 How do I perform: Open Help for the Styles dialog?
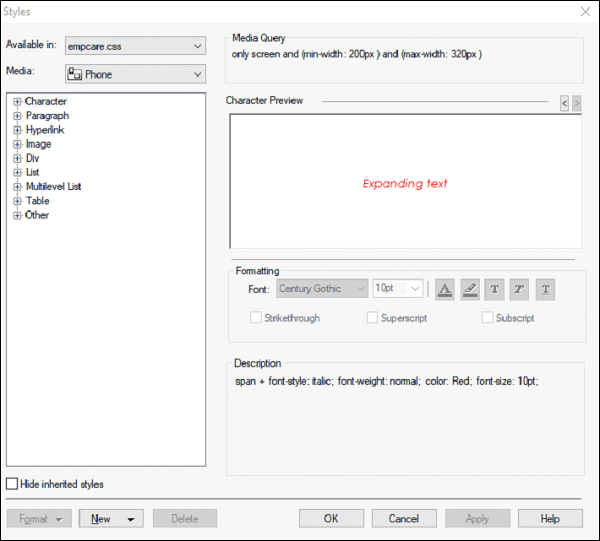click(x=550, y=518)
